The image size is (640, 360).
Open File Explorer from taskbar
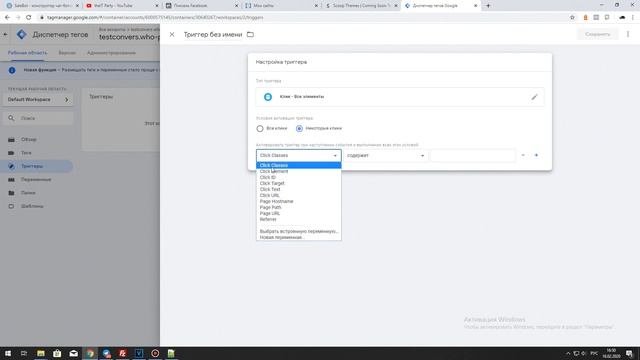41,353
